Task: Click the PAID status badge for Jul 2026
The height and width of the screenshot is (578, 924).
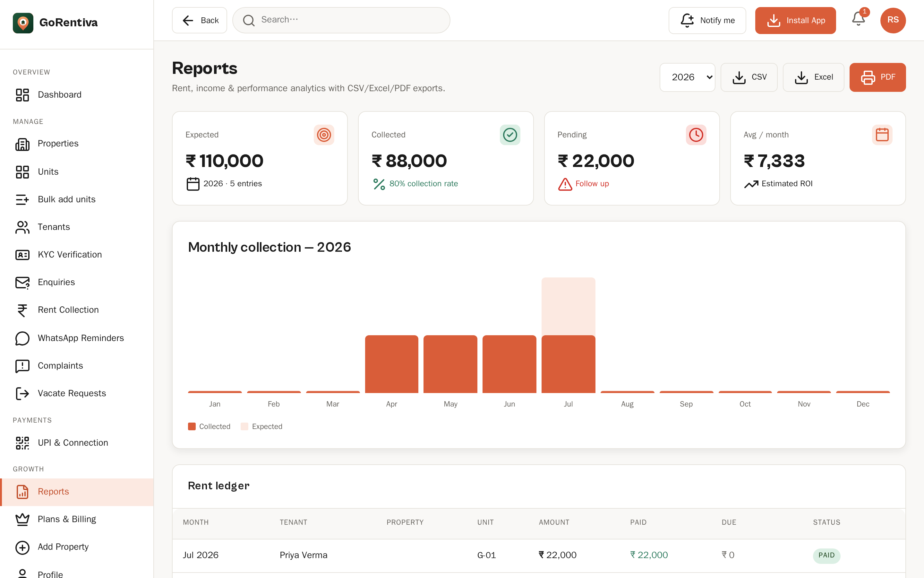Action: click(826, 556)
